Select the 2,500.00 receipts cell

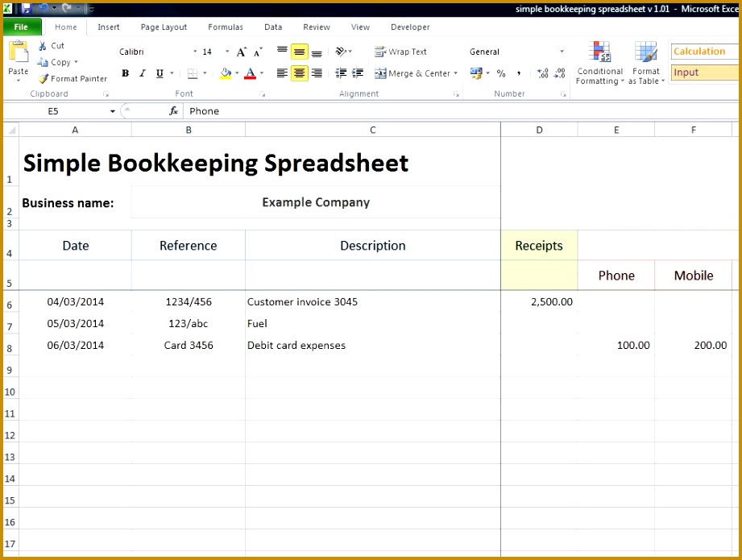539,301
